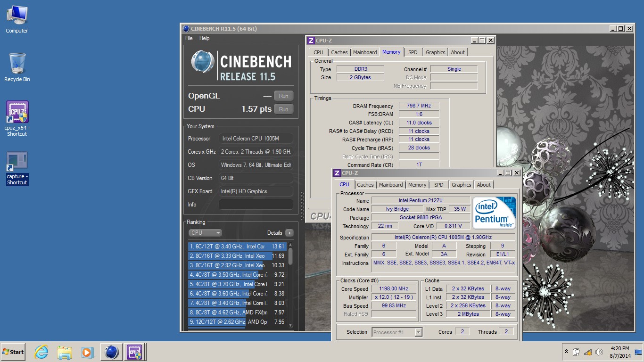
Task: Click the Intel Pentium inside logo
Action: [x=494, y=213]
